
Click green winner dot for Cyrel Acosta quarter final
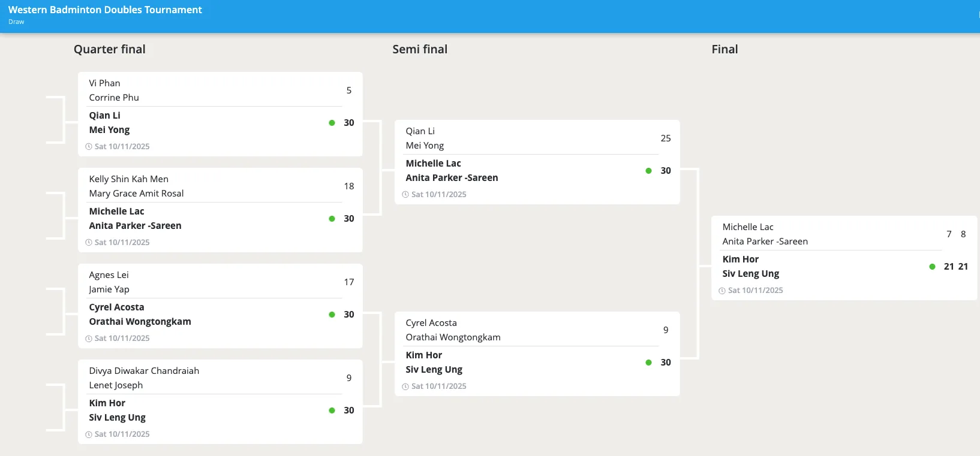tap(332, 315)
